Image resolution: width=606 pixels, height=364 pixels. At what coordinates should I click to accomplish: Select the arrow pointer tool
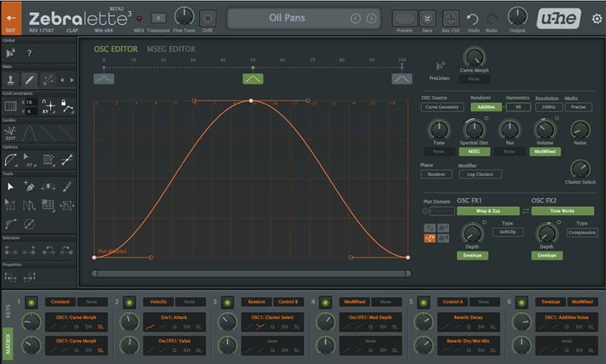pos(10,187)
